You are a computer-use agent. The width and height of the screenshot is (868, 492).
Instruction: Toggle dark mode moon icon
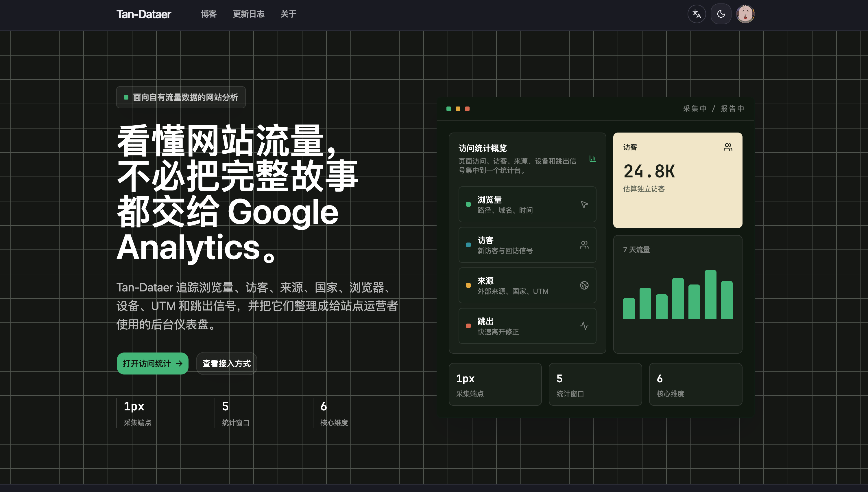[x=721, y=14]
